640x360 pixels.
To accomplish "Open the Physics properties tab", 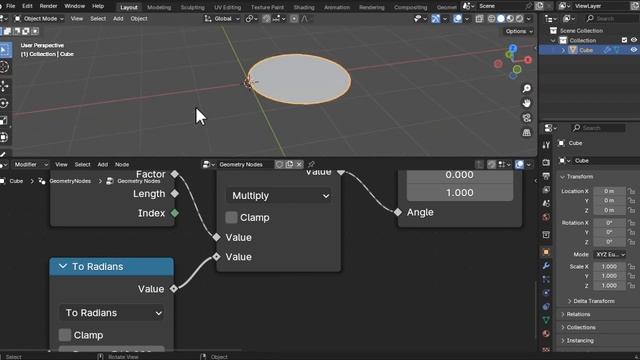I will 546,293.
